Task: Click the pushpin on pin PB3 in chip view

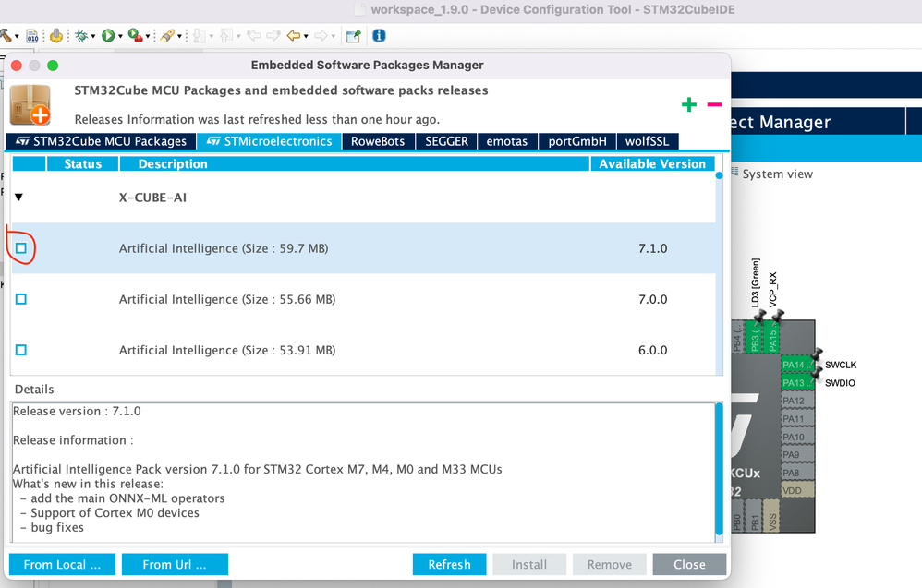Action: click(758, 317)
